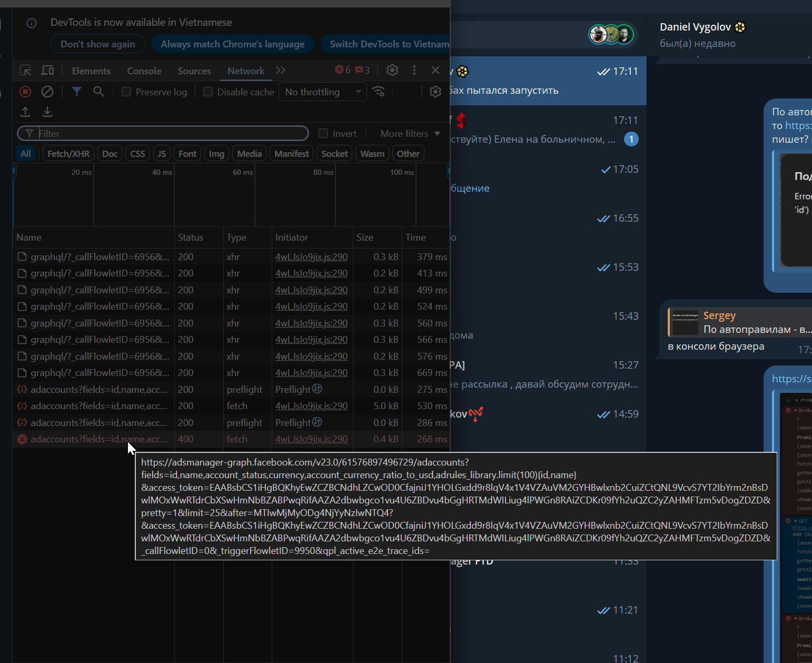This screenshot has height=663, width=812.
Task: Open network conditions wifi icon
Action: tap(379, 92)
